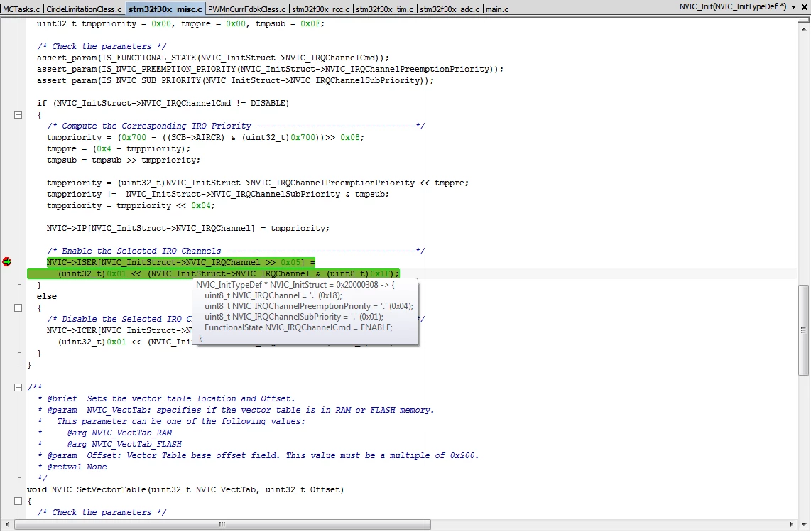This screenshot has height=532, width=811.
Task: Open the CircleLimitationClass.c tab
Action: click(84, 9)
